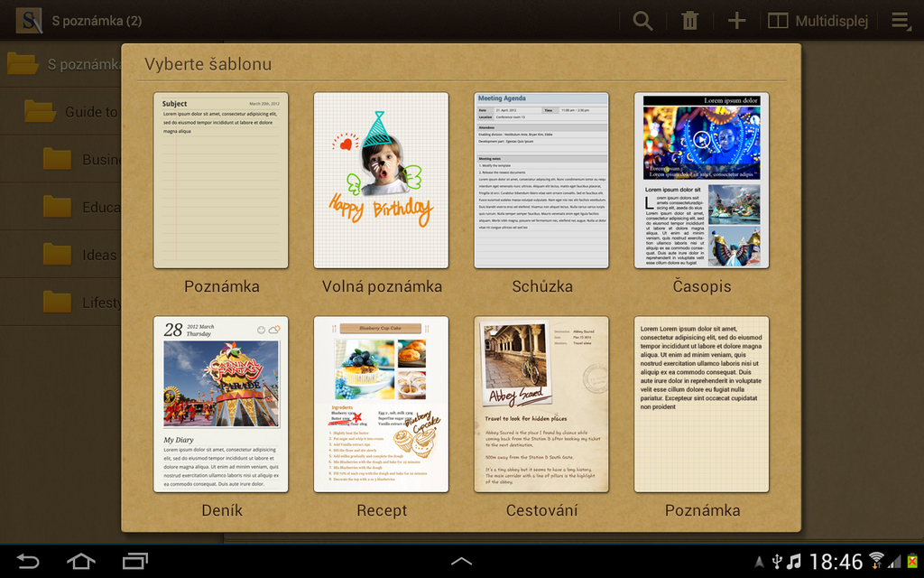The width and height of the screenshot is (924, 578).
Task: Choose the Časopis magazine template
Action: (x=701, y=179)
